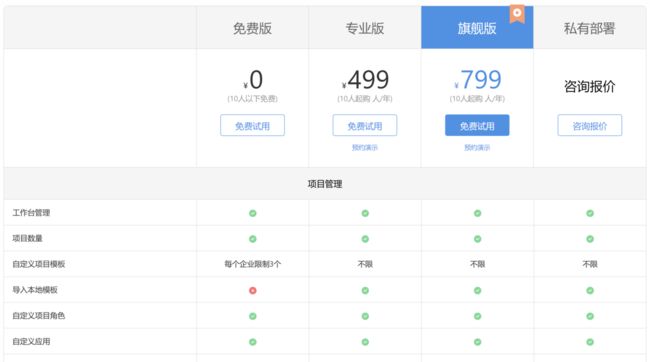This screenshot has width=650, height=362.
Task: Click green check for 自定义项目角色 私有部署
Action: tap(590, 316)
